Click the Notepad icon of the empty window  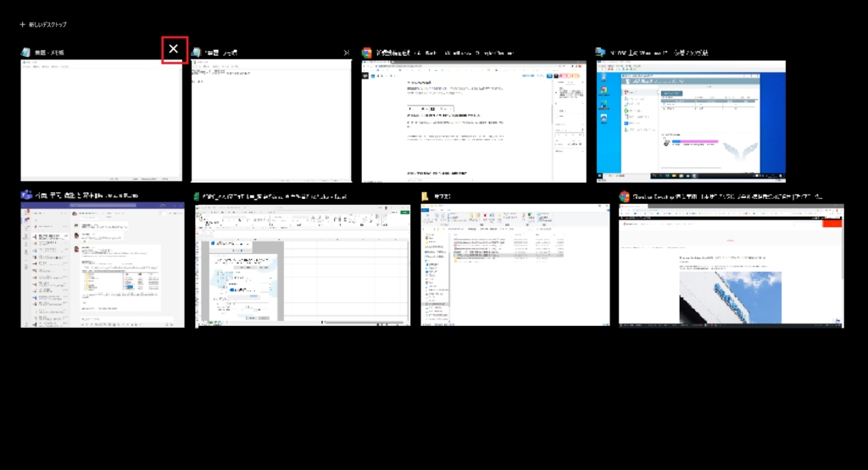(25, 53)
